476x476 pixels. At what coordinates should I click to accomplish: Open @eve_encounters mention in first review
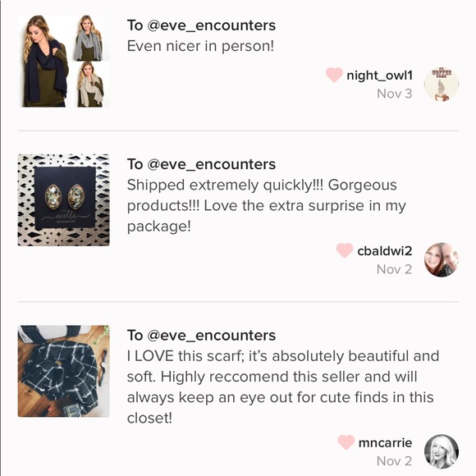[211, 25]
